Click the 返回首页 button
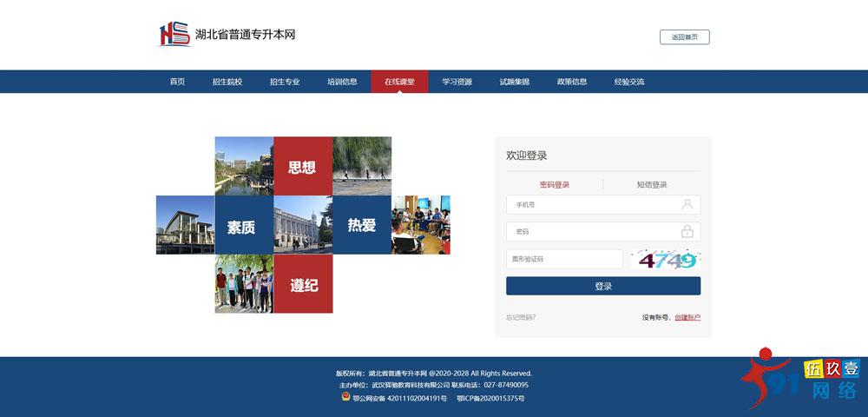Image resolution: width=868 pixels, height=417 pixels. point(684,37)
